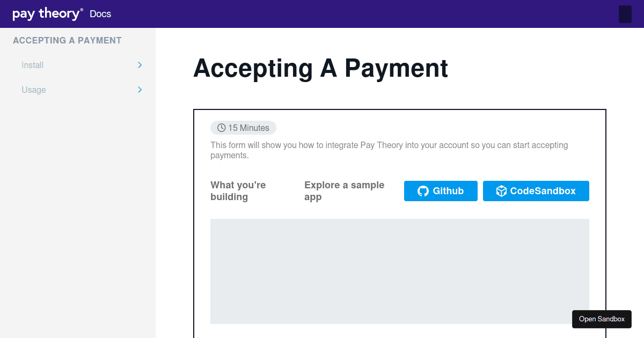Click the GitHub octocat icon
This screenshot has height=338, width=644.
423,191
